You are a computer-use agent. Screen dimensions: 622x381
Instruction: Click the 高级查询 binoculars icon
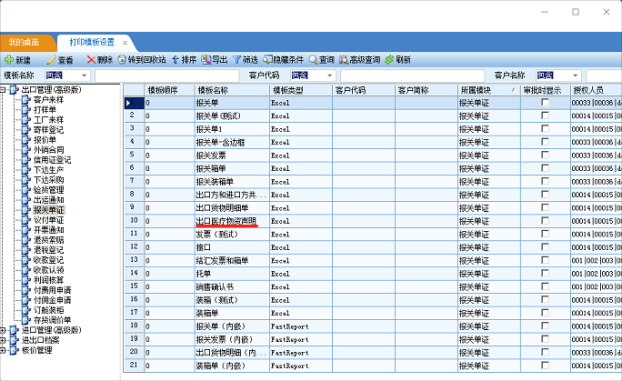tap(344, 60)
